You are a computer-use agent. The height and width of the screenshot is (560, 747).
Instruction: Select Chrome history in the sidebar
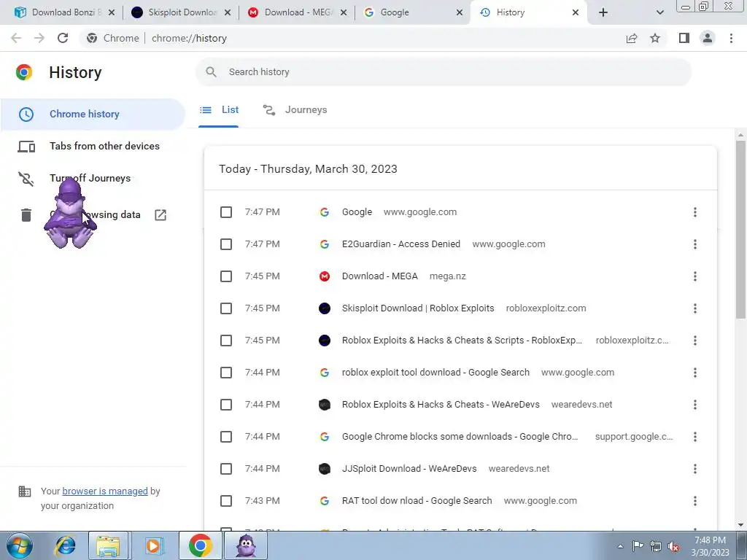pyautogui.click(x=93, y=114)
